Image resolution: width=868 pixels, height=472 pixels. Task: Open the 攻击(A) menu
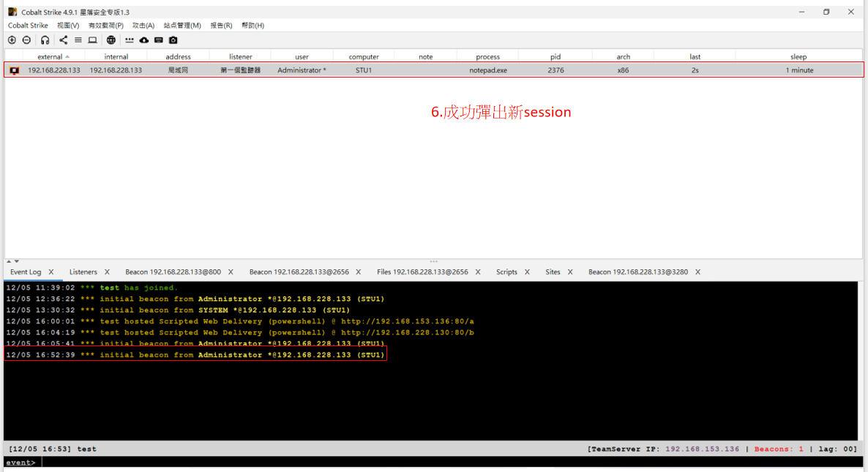pos(143,26)
